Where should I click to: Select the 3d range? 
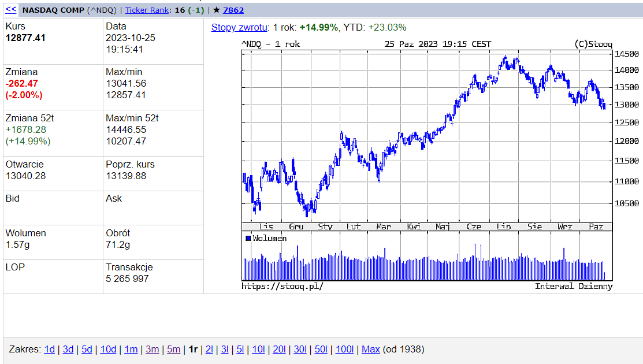(x=68, y=349)
